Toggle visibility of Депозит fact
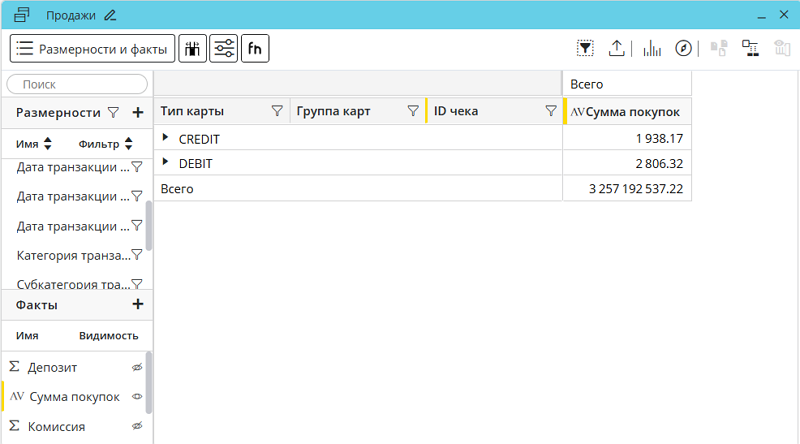Screen dimensions: 800x444 (137, 368)
